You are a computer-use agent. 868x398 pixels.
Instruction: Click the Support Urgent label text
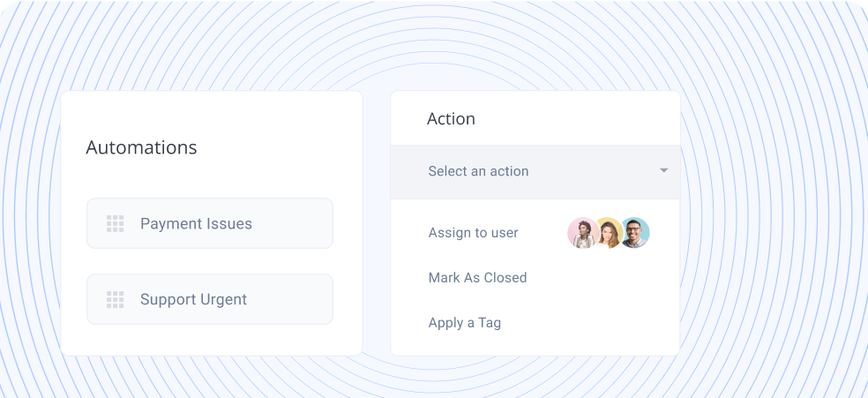[193, 300]
